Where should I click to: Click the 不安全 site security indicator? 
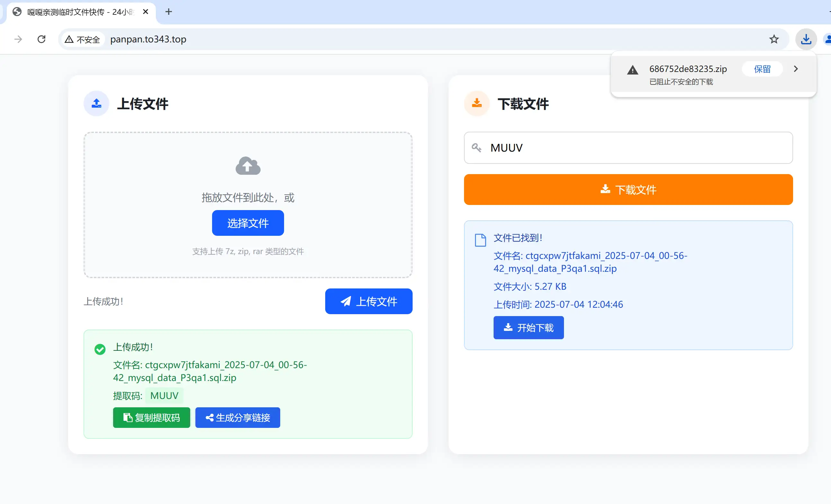[83, 40]
